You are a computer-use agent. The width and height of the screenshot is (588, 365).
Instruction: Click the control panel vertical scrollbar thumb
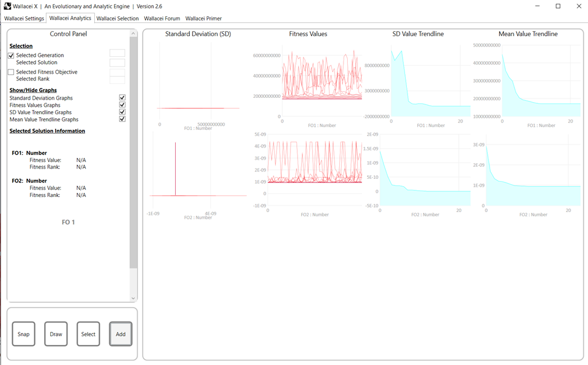click(133, 152)
